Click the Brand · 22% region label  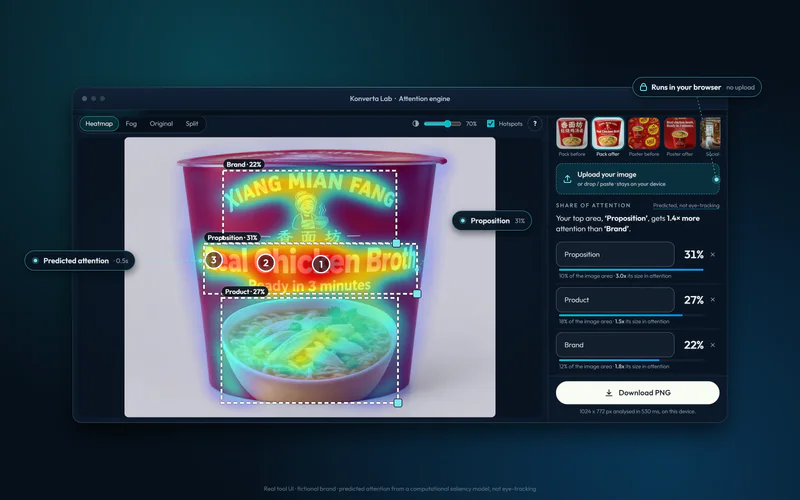tap(244, 164)
